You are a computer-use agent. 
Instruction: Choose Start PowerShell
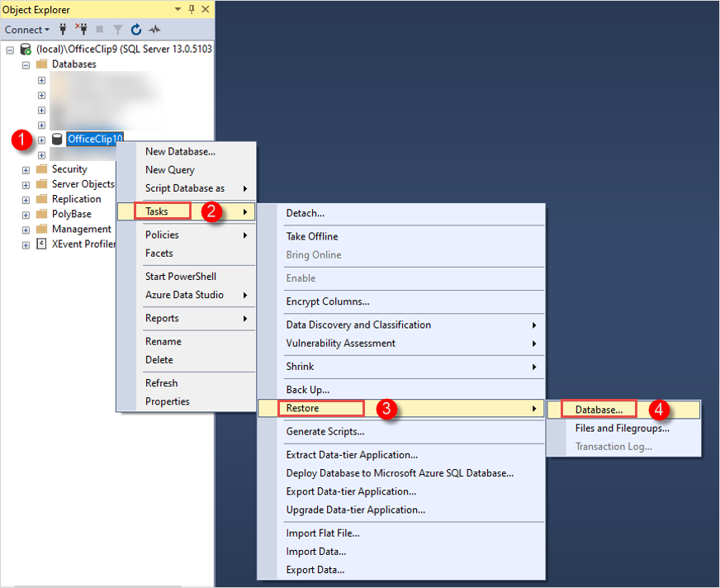[x=186, y=277]
